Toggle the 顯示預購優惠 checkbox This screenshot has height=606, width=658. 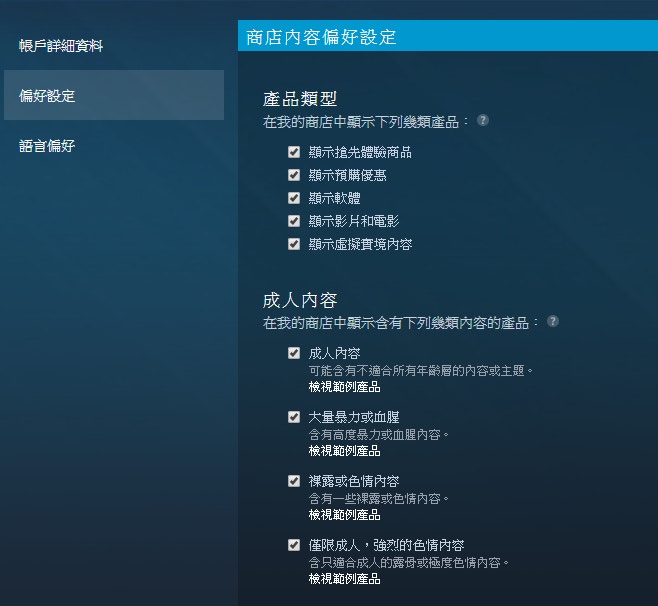pyautogui.click(x=294, y=175)
